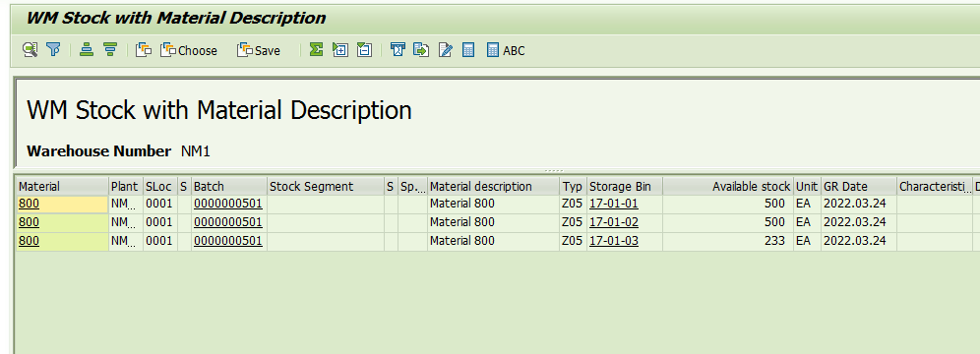Open material 800 in the third row

point(29,241)
